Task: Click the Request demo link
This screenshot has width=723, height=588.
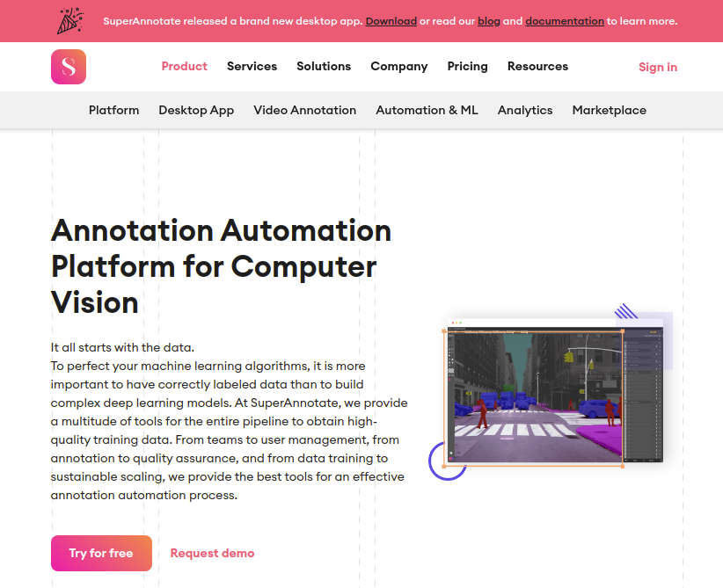Action: point(212,553)
